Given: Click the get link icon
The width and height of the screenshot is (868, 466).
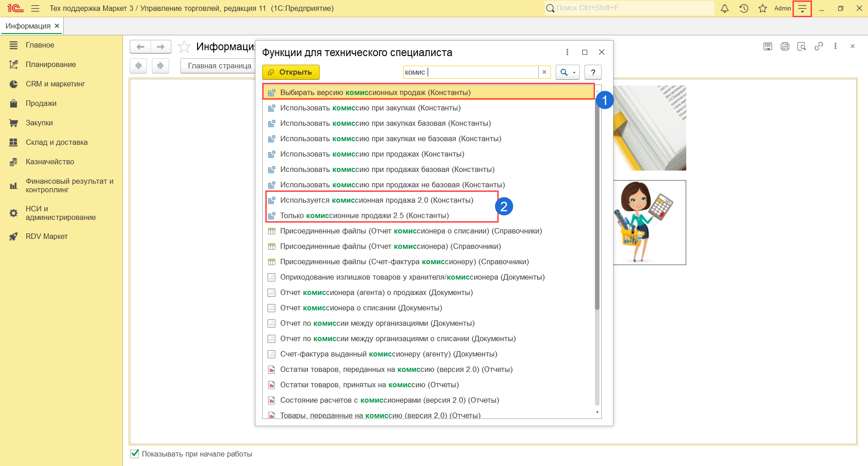Looking at the screenshot, I should (819, 46).
